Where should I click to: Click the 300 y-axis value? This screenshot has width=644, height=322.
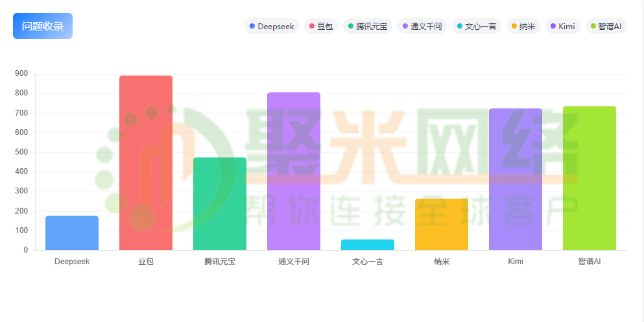21,192
